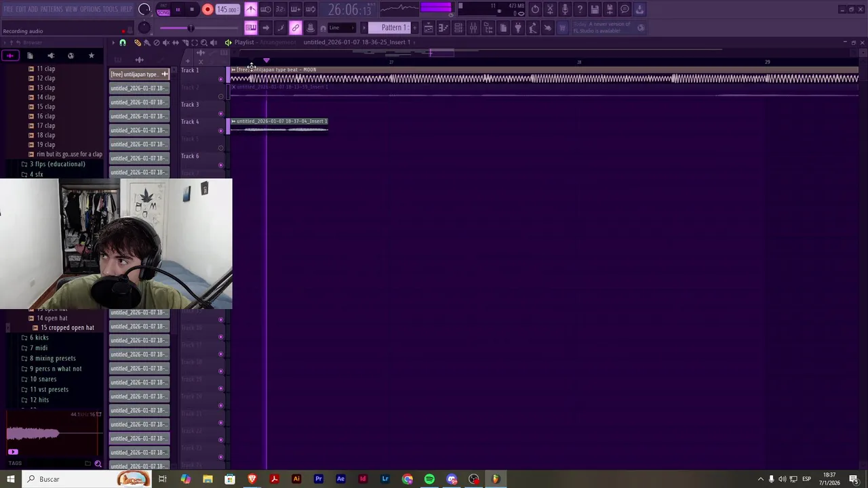
Task: Select the select tool in playlist toolbar
Action: (195, 43)
